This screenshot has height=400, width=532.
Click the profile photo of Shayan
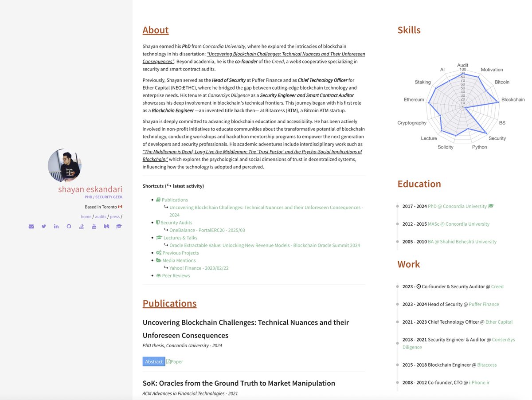tap(64, 165)
